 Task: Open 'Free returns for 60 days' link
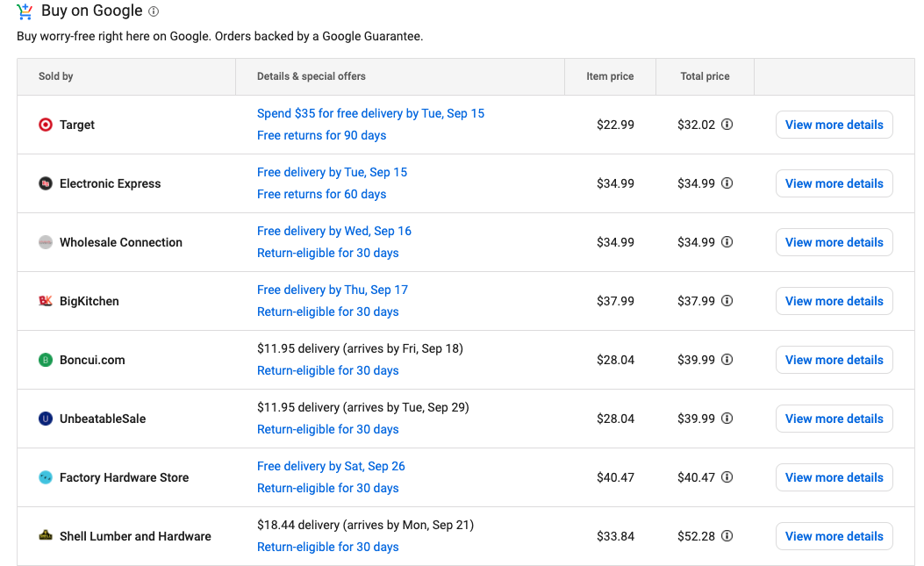(x=321, y=194)
